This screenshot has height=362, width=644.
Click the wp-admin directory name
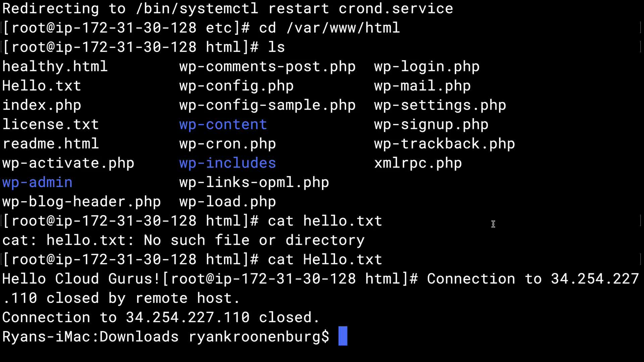37,183
